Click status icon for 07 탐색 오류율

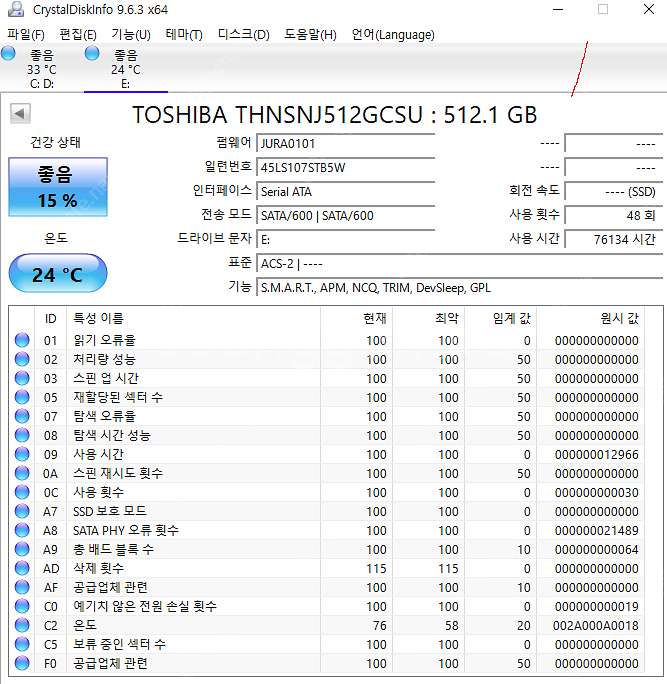pyautogui.click(x=22, y=416)
